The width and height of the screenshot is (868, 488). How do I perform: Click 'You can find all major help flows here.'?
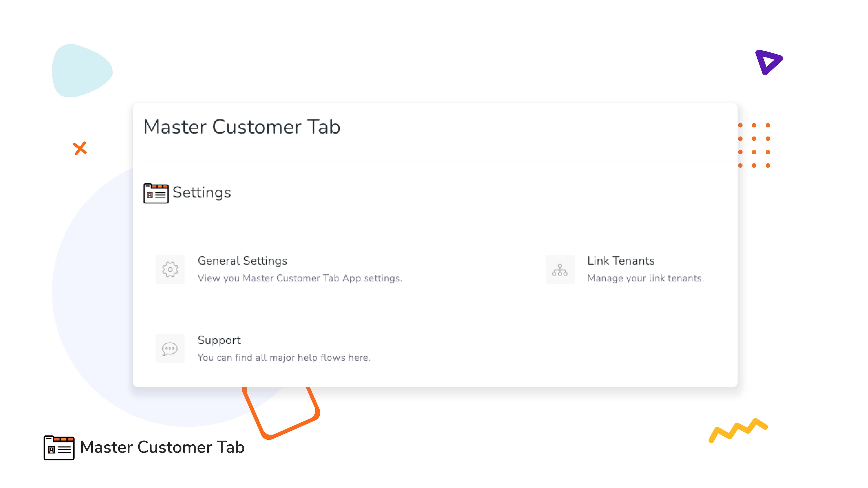coord(284,358)
